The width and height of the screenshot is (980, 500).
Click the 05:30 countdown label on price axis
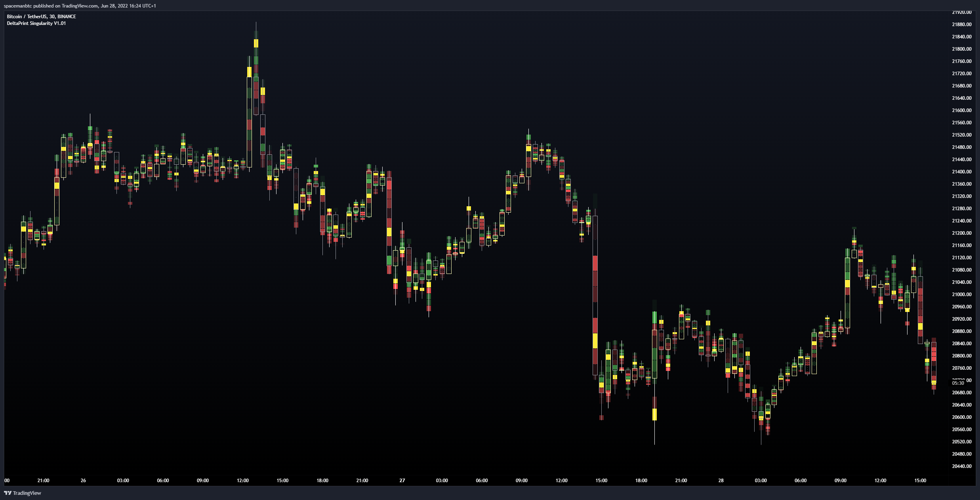(958, 383)
